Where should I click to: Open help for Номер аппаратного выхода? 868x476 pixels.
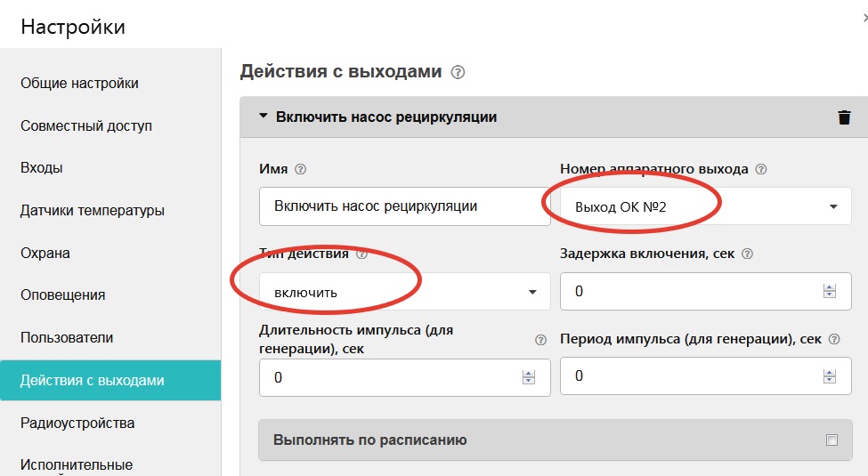point(761,169)
